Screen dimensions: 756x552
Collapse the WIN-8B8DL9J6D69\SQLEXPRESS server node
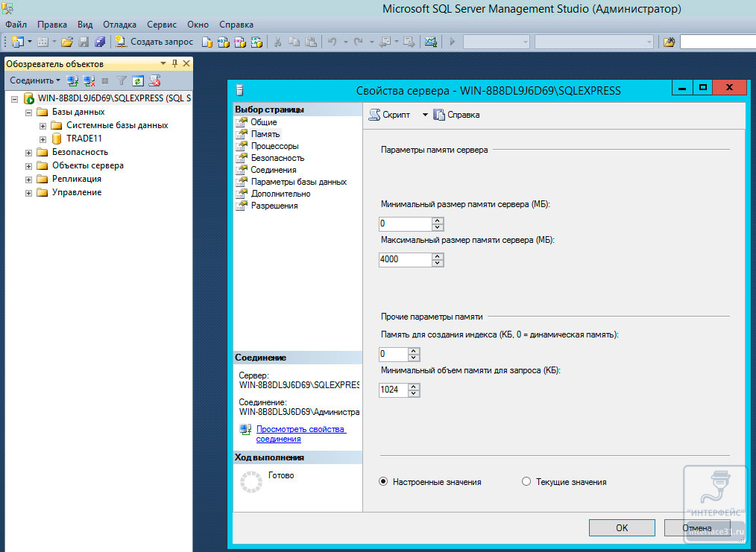(14, 99)
